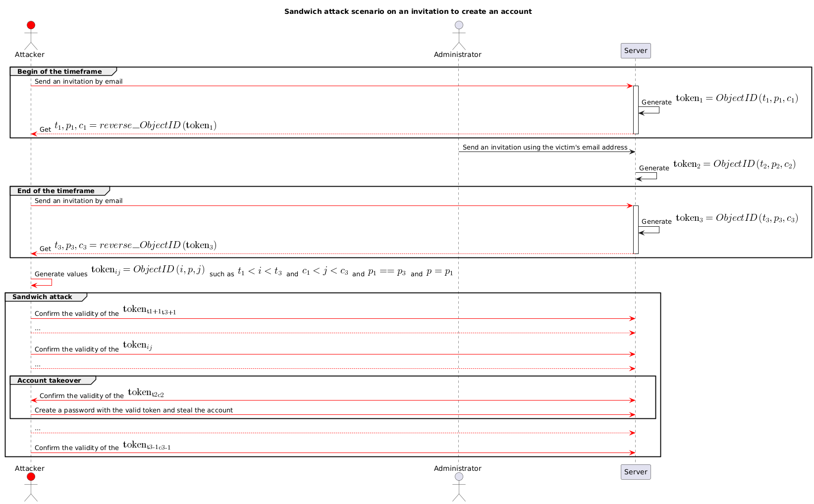The width and height of the screenshot is (814, 504).
Task: Click the Administrator actor figure at bottom
Action: click(459, 487)
